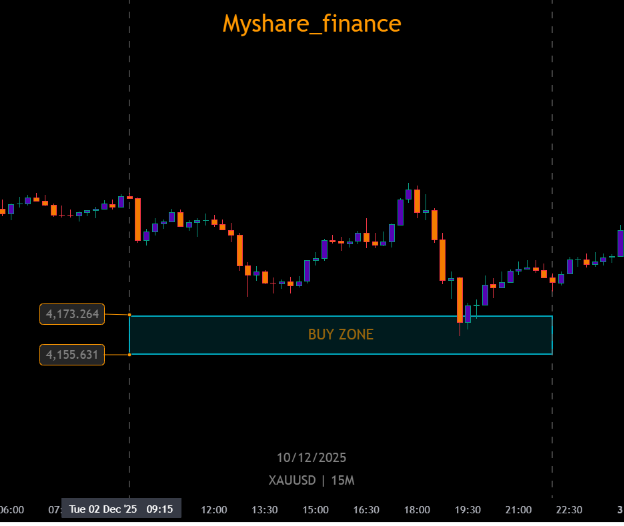This screenshot has width=624, height=526.
Task: Click the 10/12/2025 date text
Action: [x=312, y=458]
